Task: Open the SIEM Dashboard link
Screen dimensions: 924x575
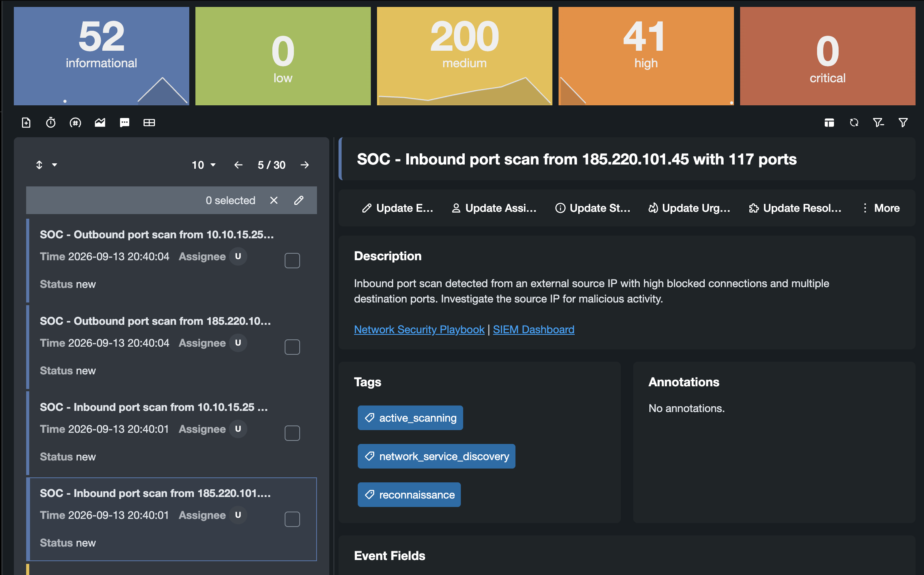Action: coord(534,329)
